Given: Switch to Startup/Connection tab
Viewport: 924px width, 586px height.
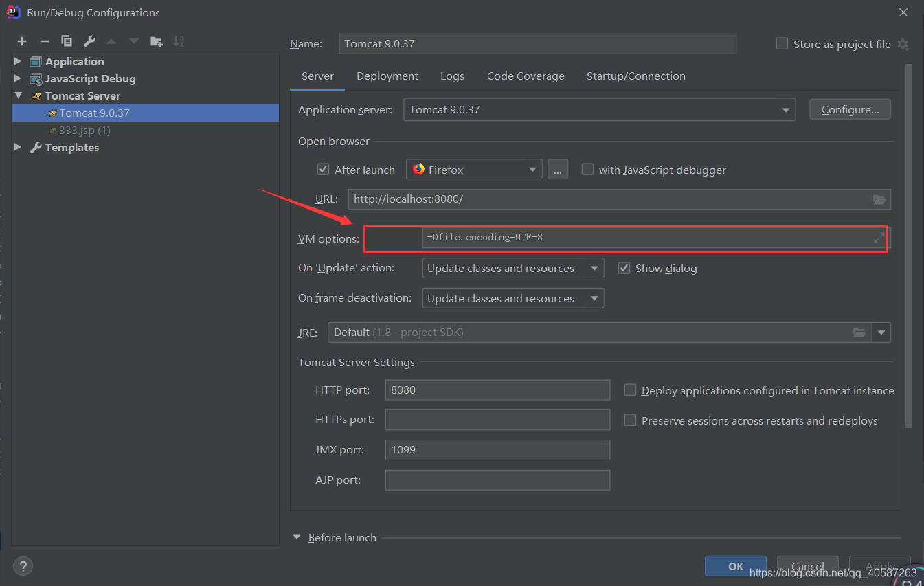Looking at the screenshot, I should pyautogui.click(x=635, y=76).
